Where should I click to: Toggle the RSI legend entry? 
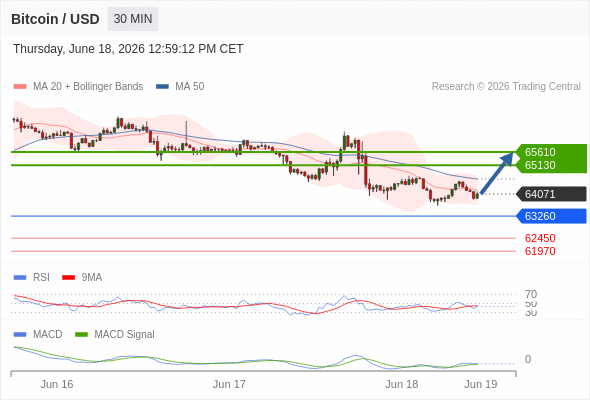click(32, 277)
